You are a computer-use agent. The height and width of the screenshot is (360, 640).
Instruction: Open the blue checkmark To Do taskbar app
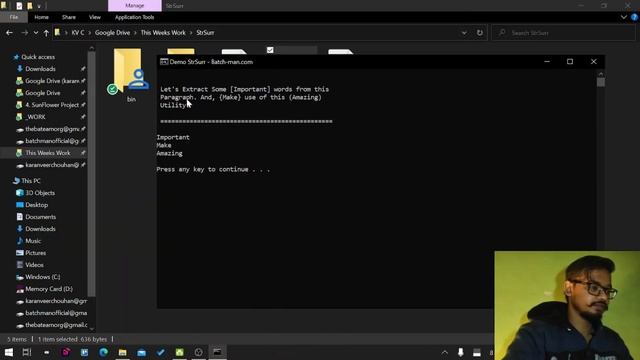coord(160,352)
